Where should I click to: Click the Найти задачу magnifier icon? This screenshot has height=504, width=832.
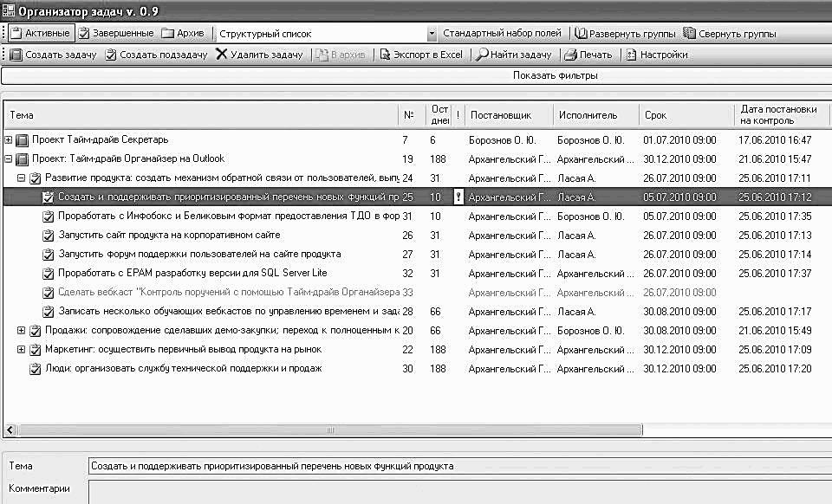tap(482, 54)
